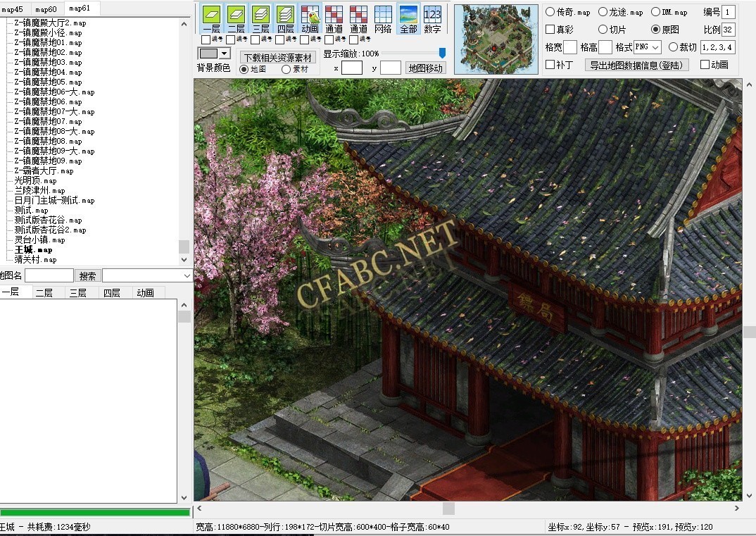
Task: Click the 格宽 input field
Action: [570, 46]
